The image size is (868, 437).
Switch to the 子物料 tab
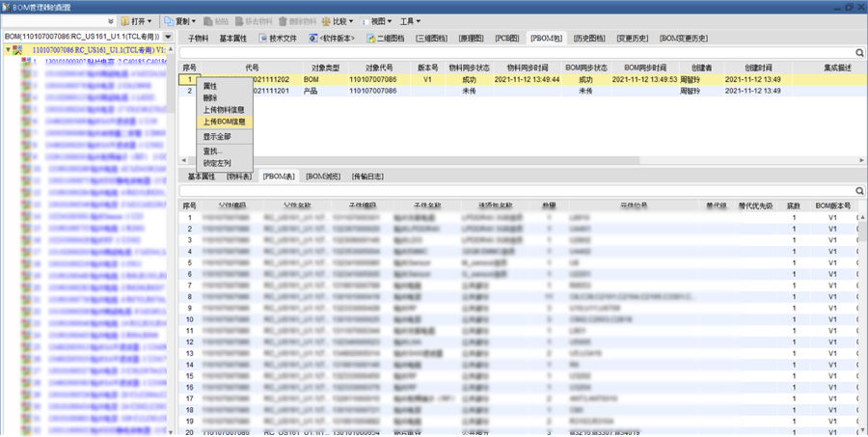tap(198, 39)
